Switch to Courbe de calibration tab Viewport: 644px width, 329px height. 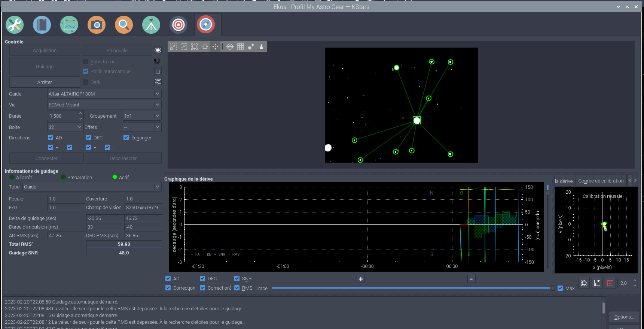[601, 181]
